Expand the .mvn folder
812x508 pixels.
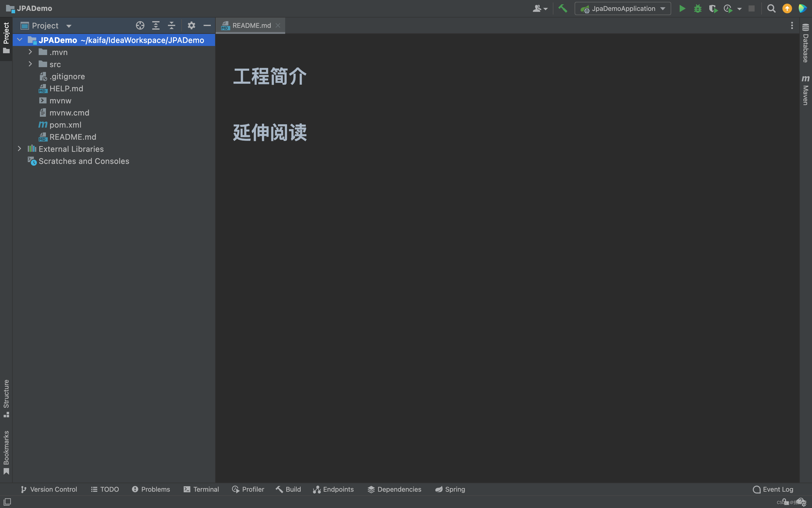point(30,52)
